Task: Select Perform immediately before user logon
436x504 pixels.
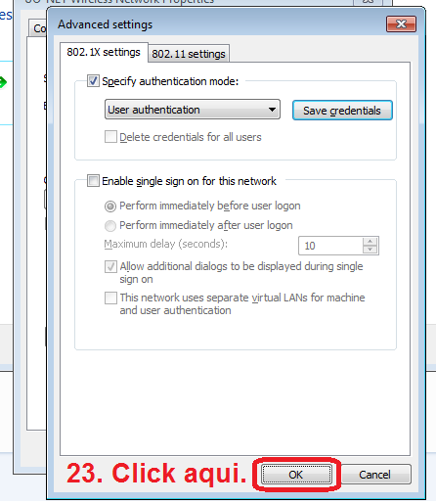Action: tap(110, 206)
